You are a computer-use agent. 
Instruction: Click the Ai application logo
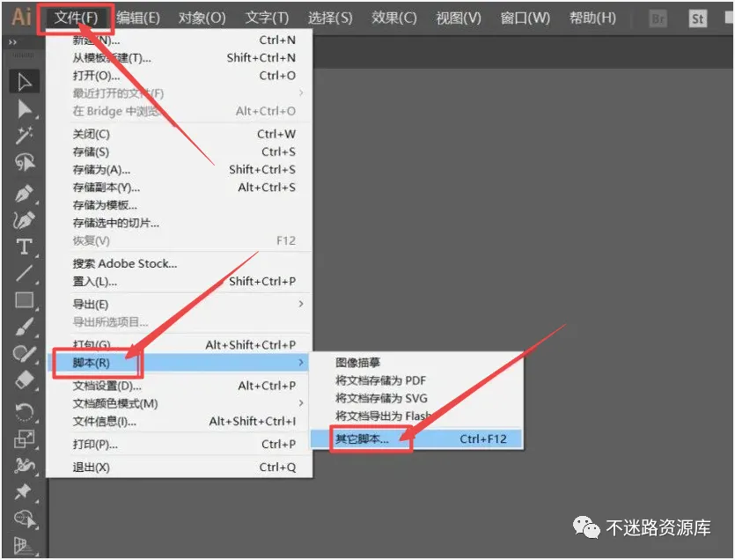pyautogui.click(x=21, y=18)
